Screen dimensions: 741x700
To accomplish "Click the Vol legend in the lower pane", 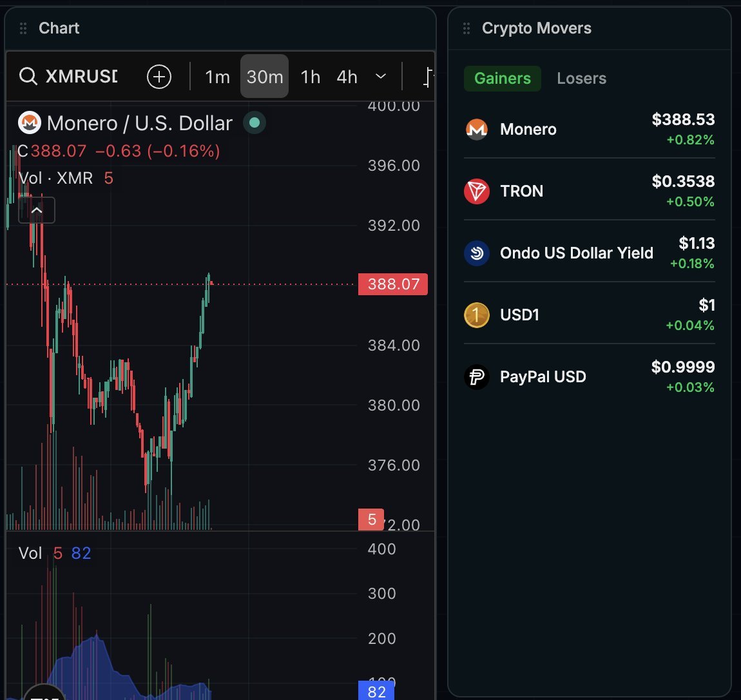I will coord(30,553).
